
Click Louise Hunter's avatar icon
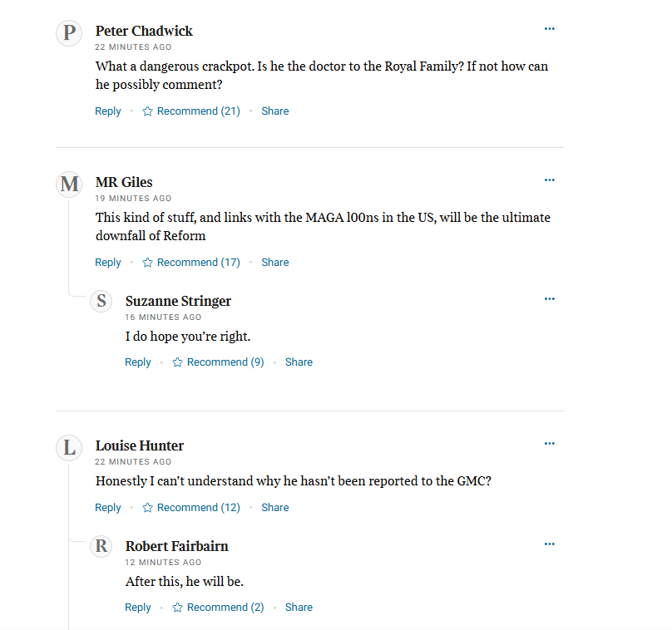coord(70,449)
